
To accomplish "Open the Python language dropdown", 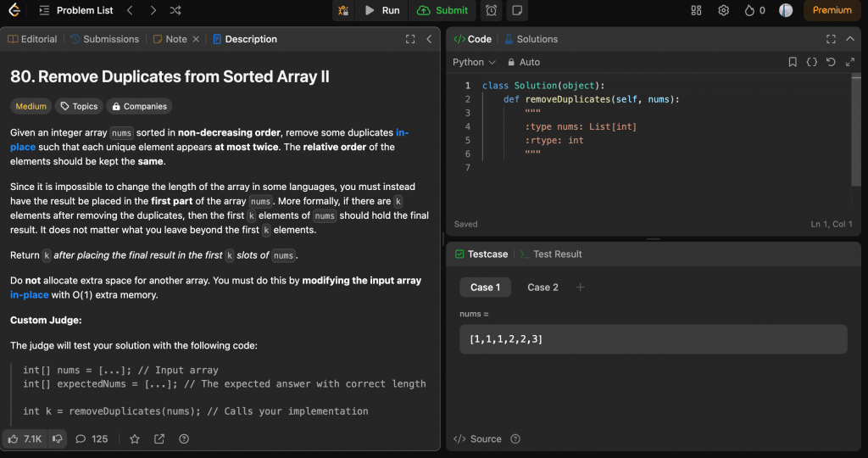I will pyautogui.click(x=474, y=62).
